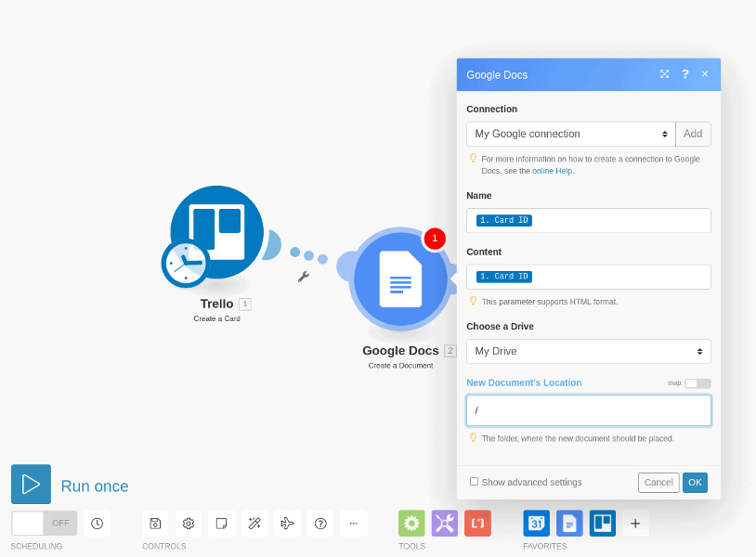The image size is (756, 557).
Task: Open the purple Tools wrench icon
Action: tap(445, 524)
